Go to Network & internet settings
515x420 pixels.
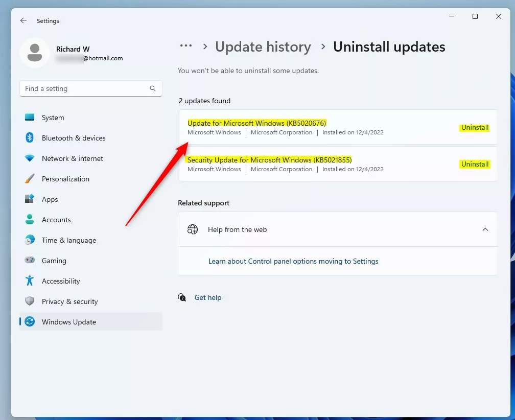click(90, 158)
